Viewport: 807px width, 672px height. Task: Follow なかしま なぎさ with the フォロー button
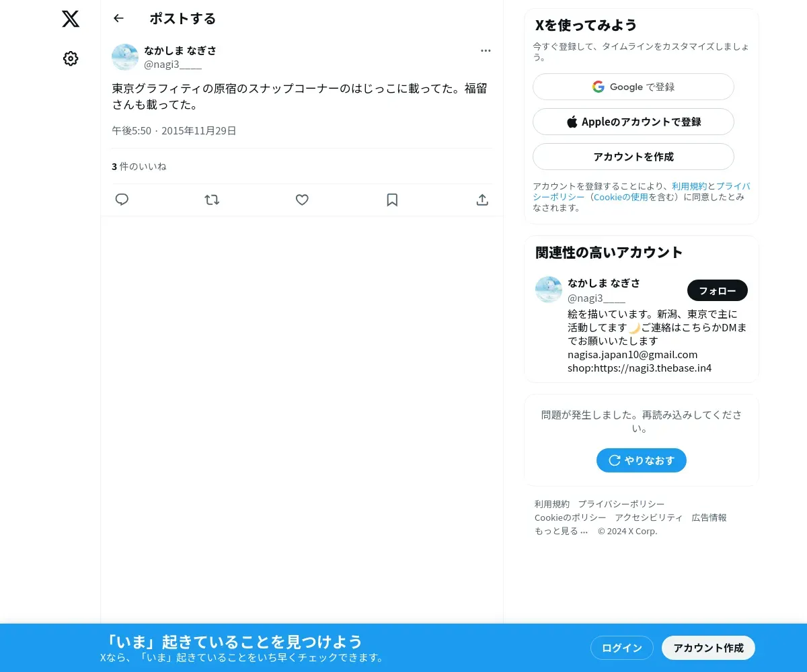tap(718, 290)
